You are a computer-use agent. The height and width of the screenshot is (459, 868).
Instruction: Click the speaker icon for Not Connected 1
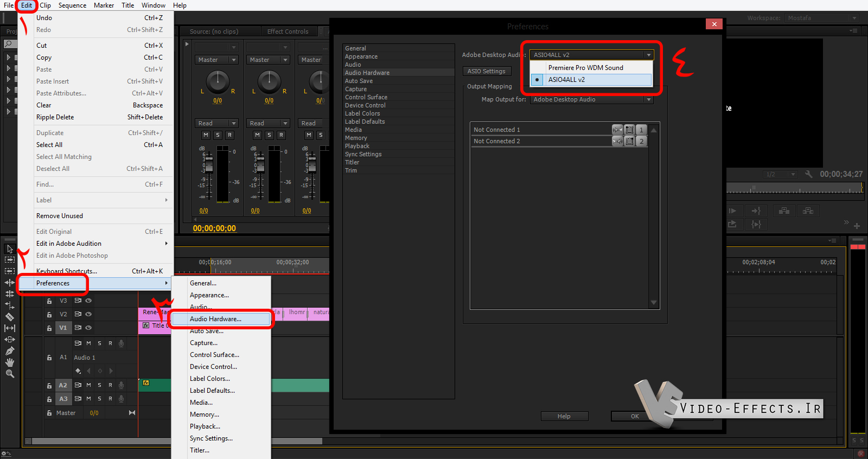pyautogui.click(x=617, y=130)
